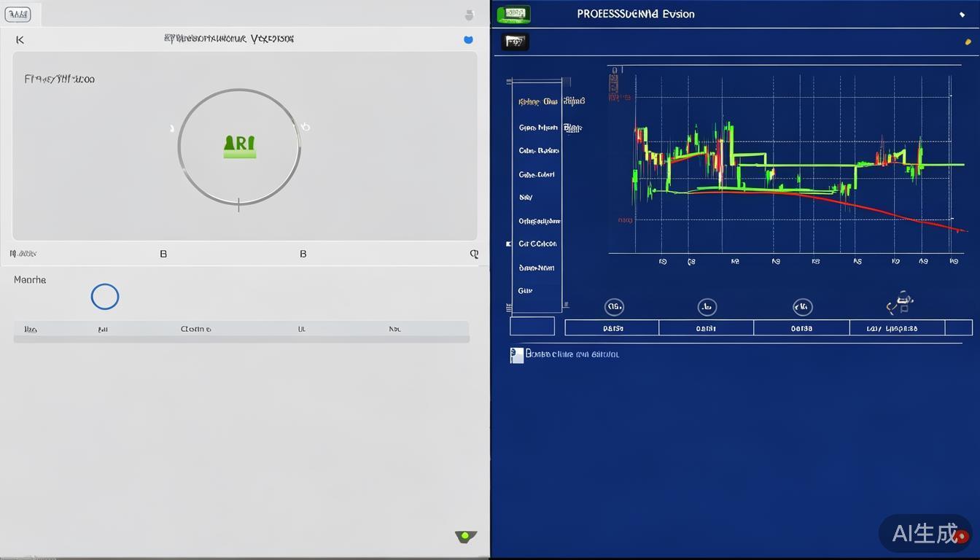Click the green chart icon inside the circular dial
Screen dimensions: 980x560
click(239, 147)
